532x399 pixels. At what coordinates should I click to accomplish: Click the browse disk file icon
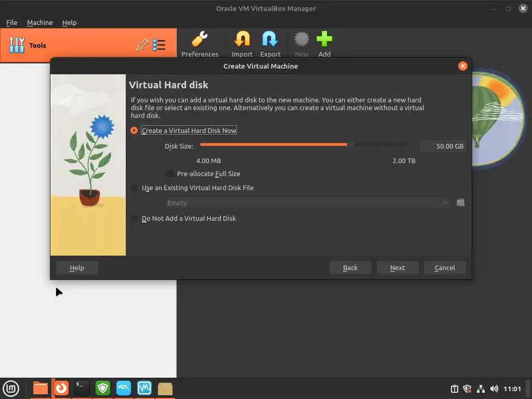460,203
